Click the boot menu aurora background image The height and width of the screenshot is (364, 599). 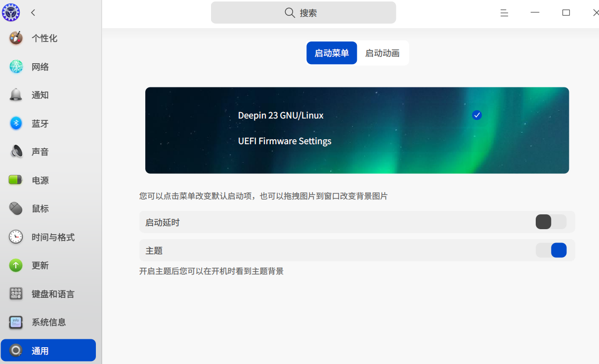(357, 130)
